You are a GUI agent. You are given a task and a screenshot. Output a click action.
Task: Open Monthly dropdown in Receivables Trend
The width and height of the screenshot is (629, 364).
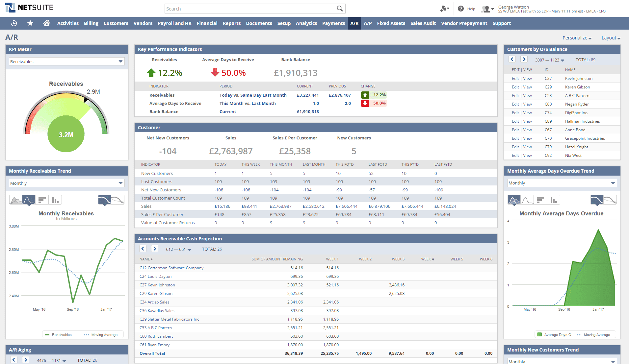(x=67, y=183)
